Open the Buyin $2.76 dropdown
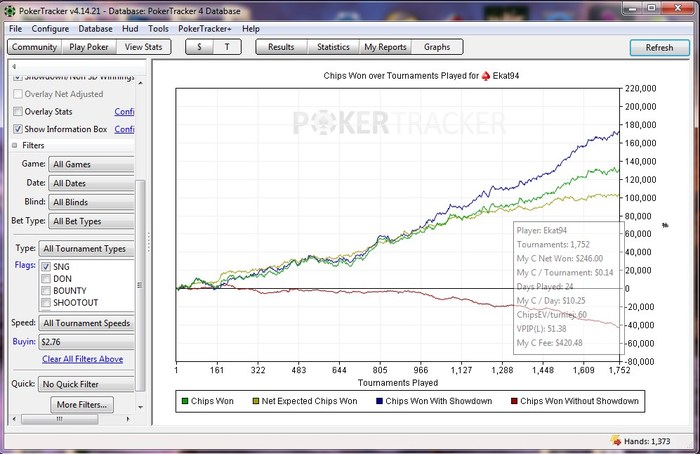Image resolution: width=700 pixels, height=454 pixels. click(x=87, y=342)
